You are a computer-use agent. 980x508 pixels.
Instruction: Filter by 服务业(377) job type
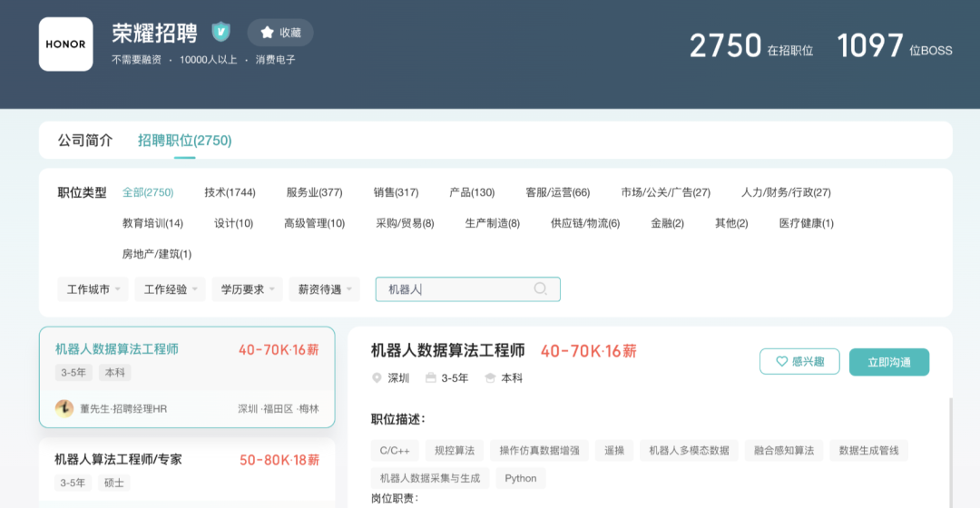pyautogui.click(x=314, y=192)
